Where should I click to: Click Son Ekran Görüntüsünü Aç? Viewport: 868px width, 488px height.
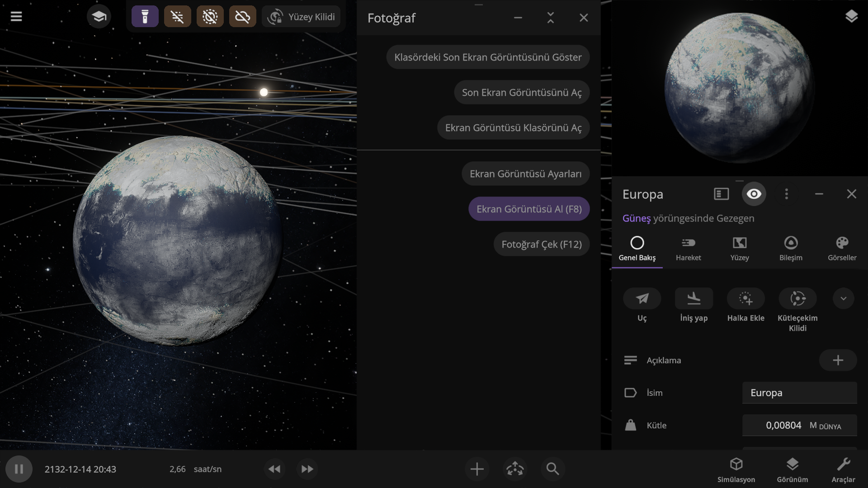[x=522, y=92]
